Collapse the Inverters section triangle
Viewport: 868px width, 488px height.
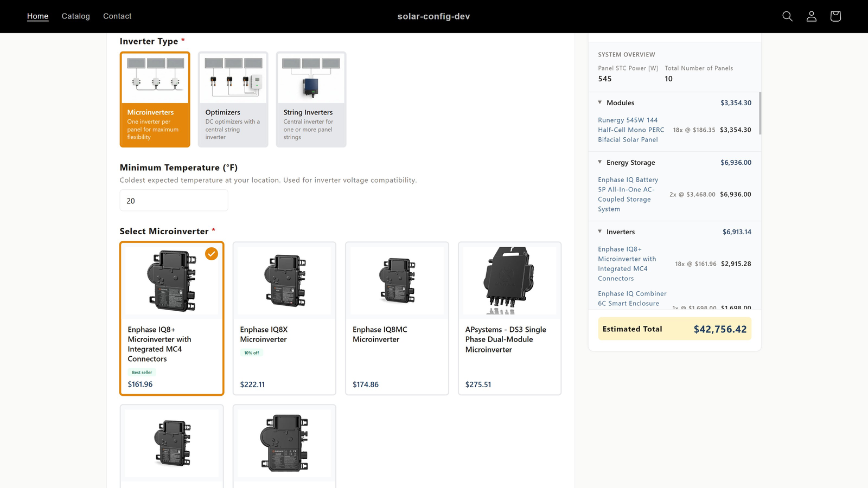coord(600,232)
